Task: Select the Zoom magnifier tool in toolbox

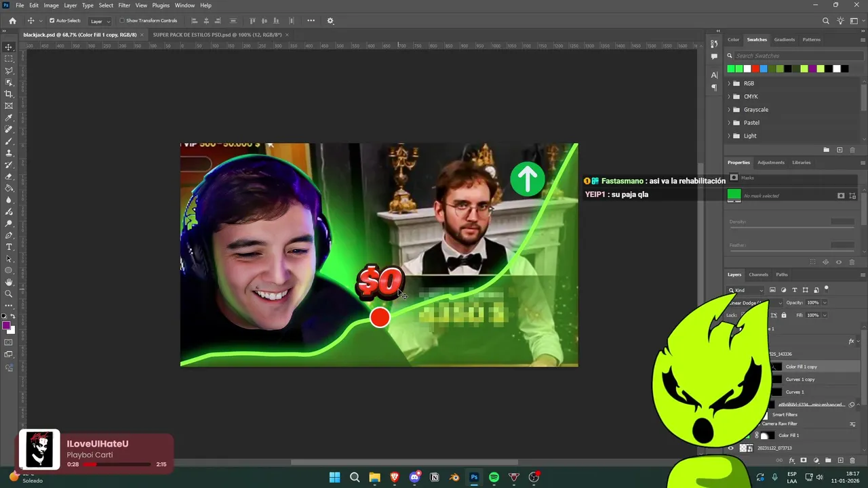Action: tap(9, 294)
